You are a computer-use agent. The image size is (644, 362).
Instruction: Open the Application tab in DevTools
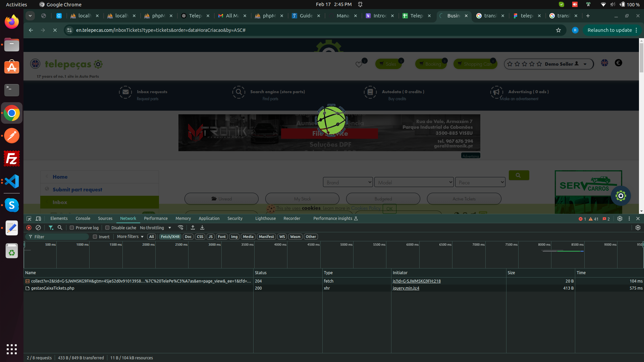coord(209,219)
